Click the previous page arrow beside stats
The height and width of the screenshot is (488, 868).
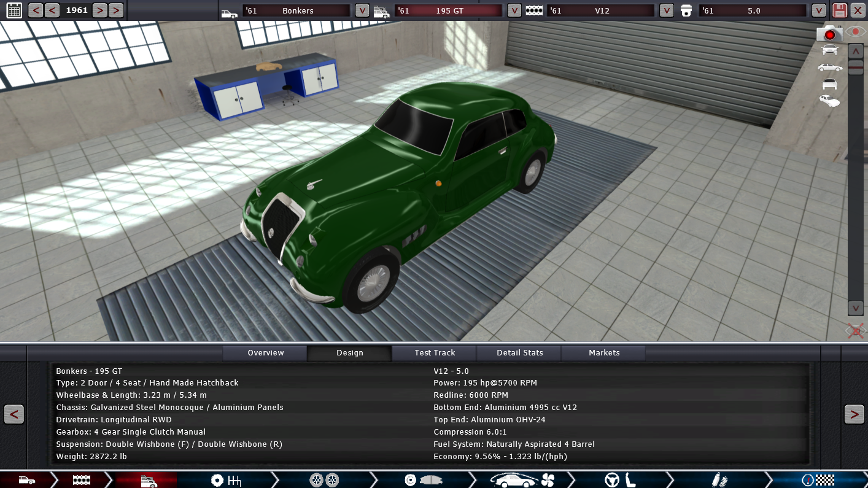pyautogui.click(x=14, y=414)
